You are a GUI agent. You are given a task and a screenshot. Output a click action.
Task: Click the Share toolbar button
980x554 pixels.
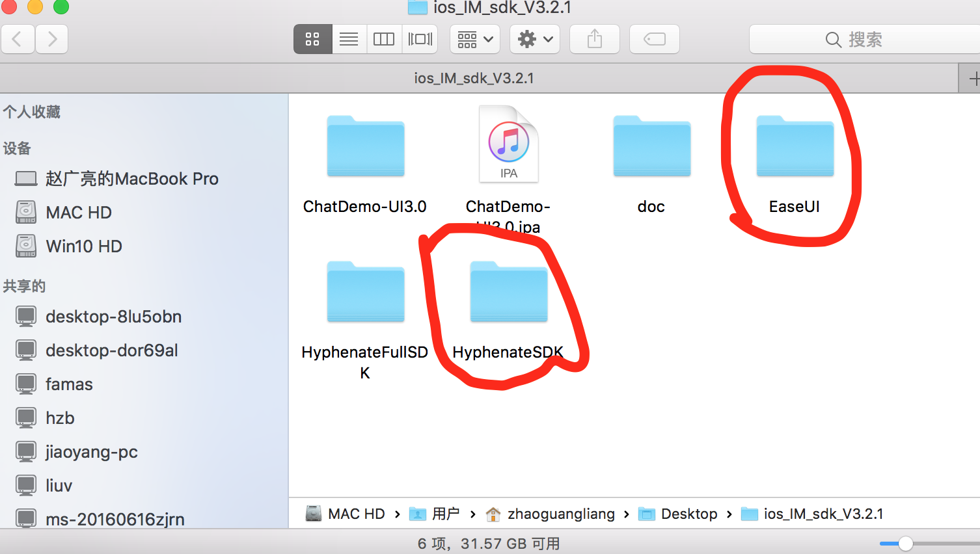click(594, 40)
